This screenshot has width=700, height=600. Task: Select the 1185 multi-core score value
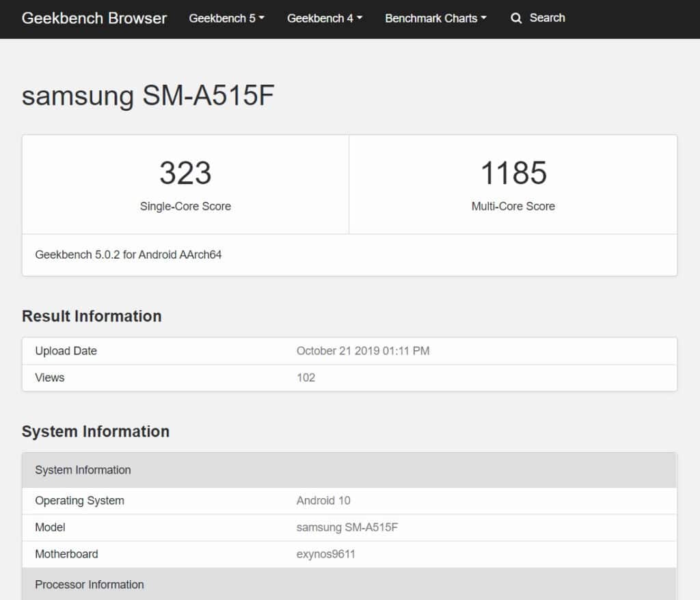click(x=513, y=173)
